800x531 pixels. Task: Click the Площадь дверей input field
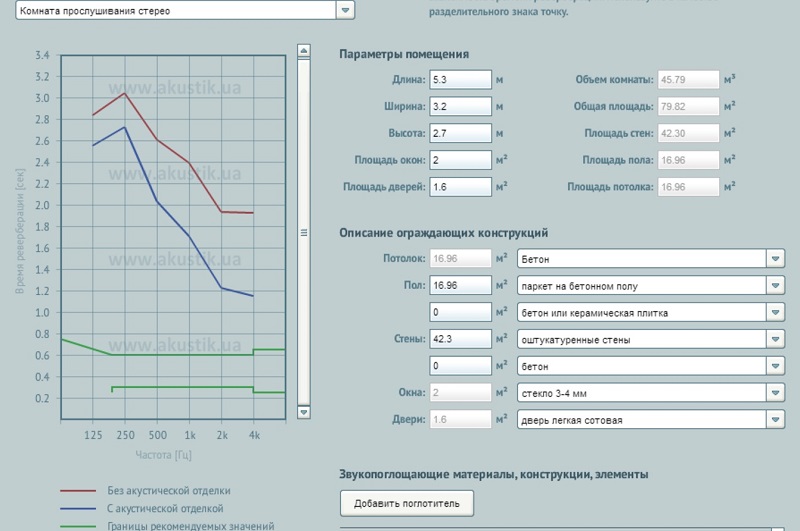pos(460,186)
